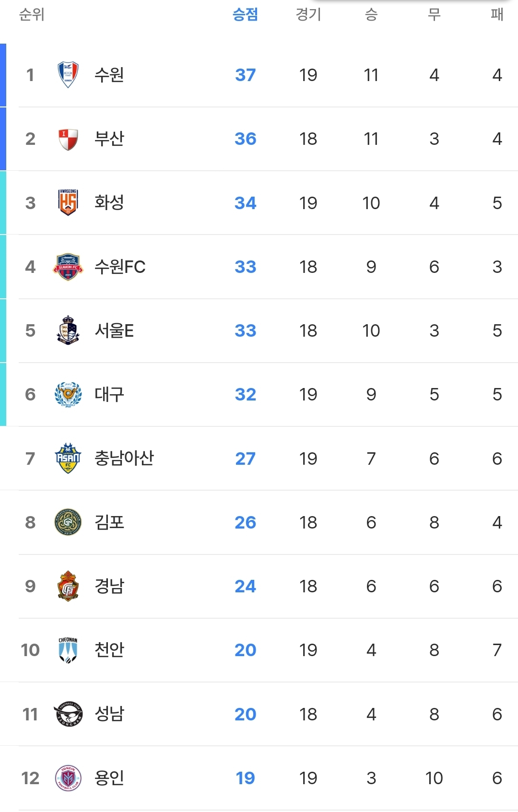Tap the Yongin round pink badge
Screen dimensions: 518x812
click(x=68, y=778)
